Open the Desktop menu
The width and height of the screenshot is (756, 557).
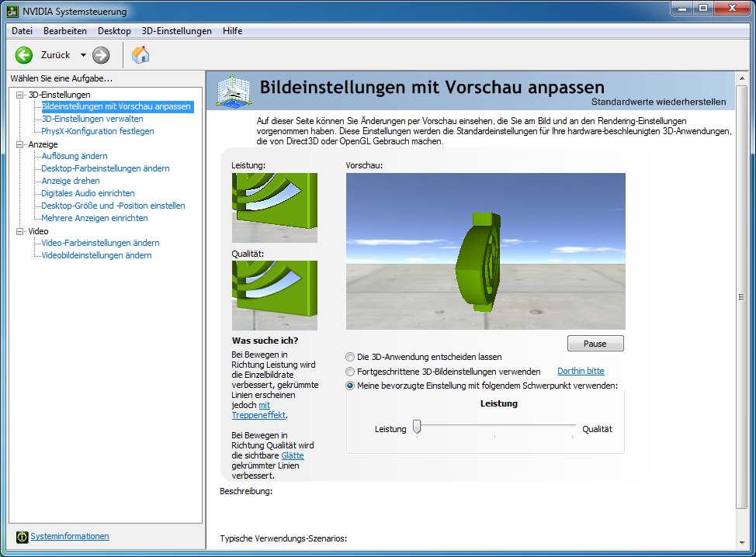pos(114,31)
